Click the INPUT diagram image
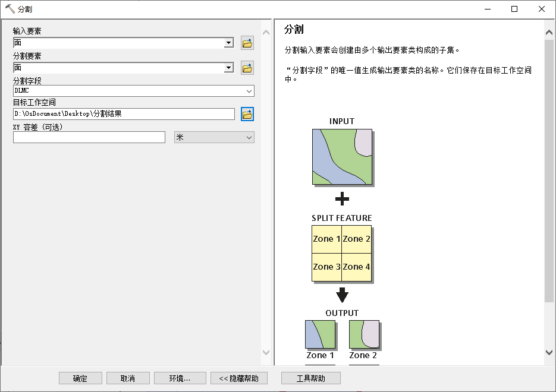Screen dimensions: 556x392 (343, 157)
